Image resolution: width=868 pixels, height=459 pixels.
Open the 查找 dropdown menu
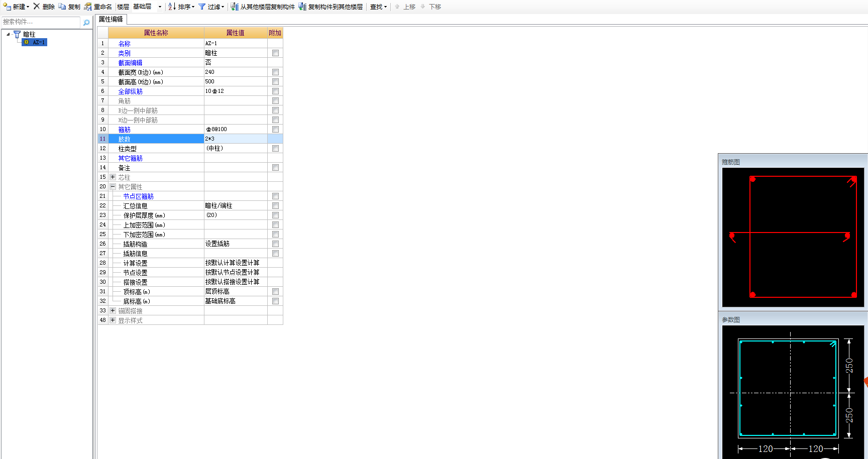tap(379, 7)
